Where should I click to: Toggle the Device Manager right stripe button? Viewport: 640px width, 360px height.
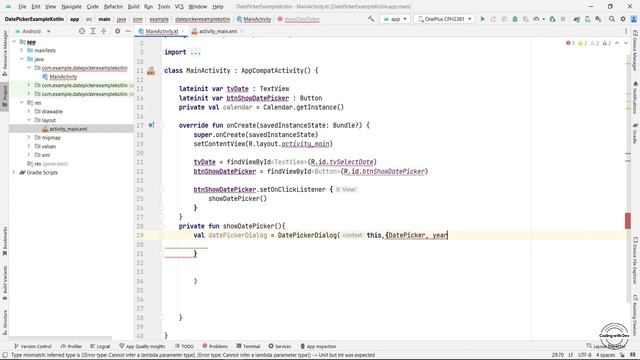point(635,51)
